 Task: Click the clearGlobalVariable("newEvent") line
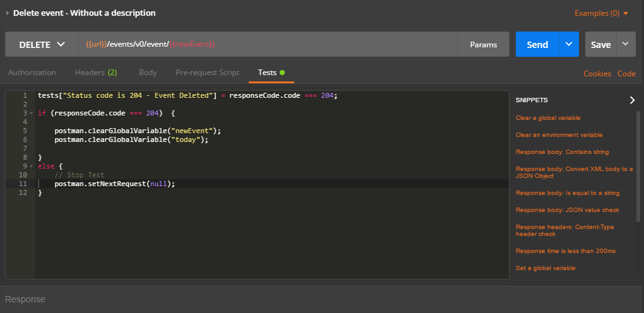138,131
